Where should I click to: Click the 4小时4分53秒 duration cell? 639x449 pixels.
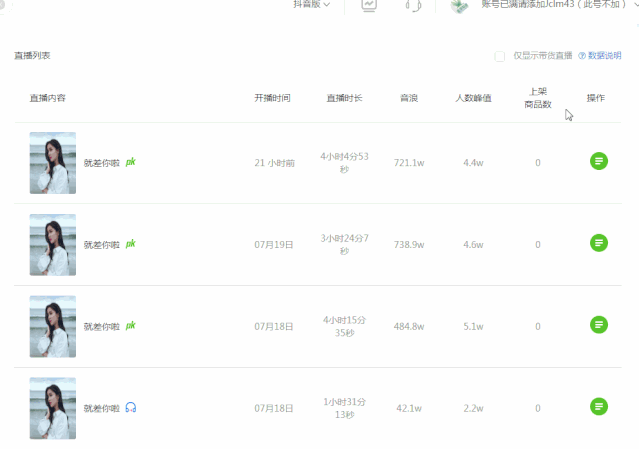(x=344, y=163)
